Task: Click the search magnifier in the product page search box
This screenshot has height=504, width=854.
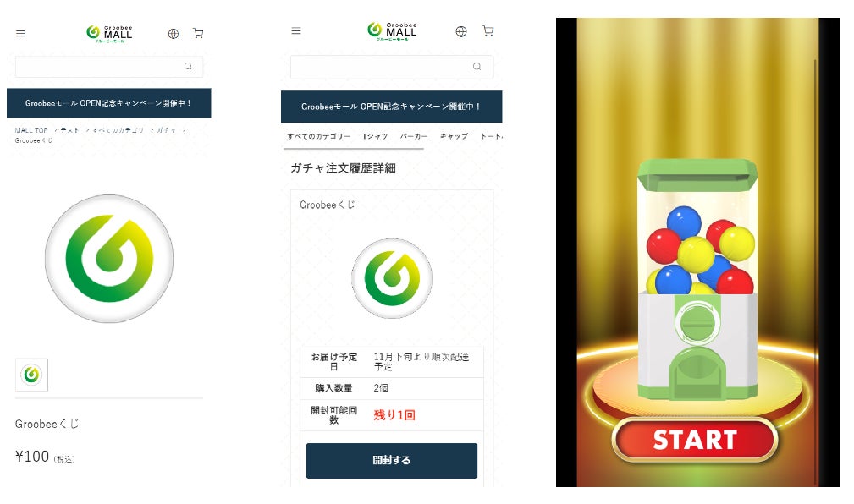Action: click(188, 67)
